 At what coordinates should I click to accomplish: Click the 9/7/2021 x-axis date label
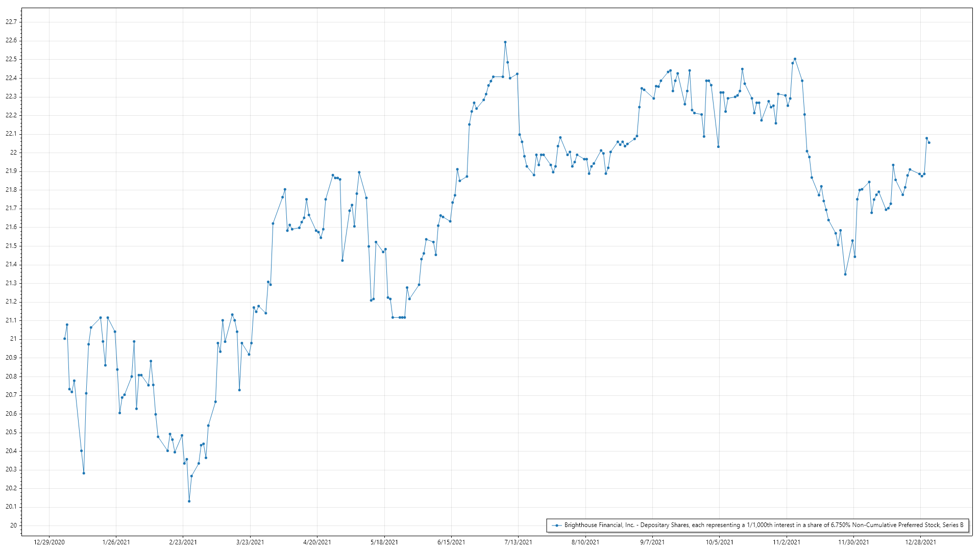pos(652,542)
